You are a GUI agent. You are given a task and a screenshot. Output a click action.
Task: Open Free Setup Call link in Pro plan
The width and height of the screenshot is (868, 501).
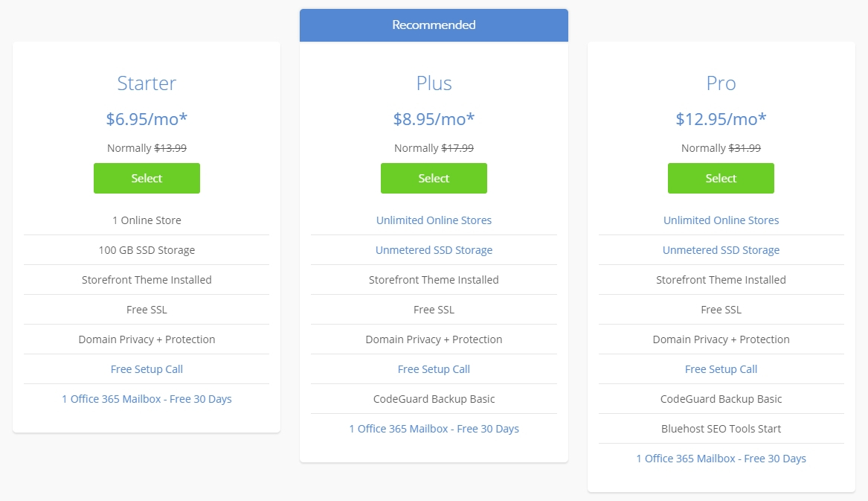pos(721,369)
